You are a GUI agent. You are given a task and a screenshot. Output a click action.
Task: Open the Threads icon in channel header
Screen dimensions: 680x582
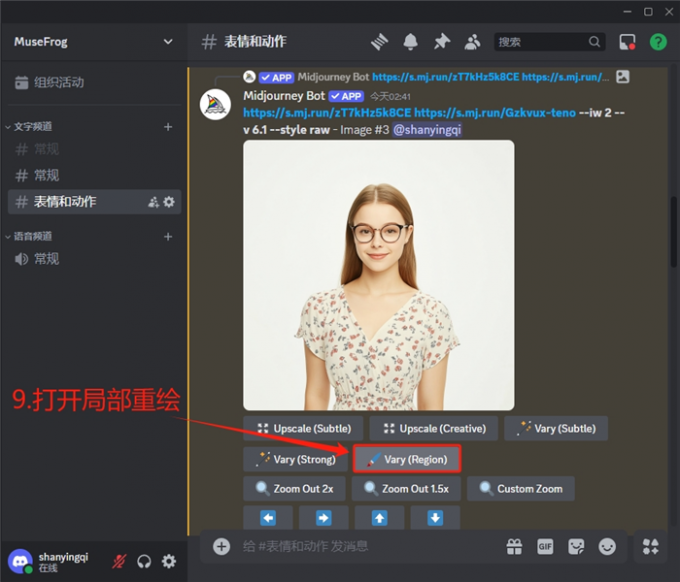coord(379,42)
